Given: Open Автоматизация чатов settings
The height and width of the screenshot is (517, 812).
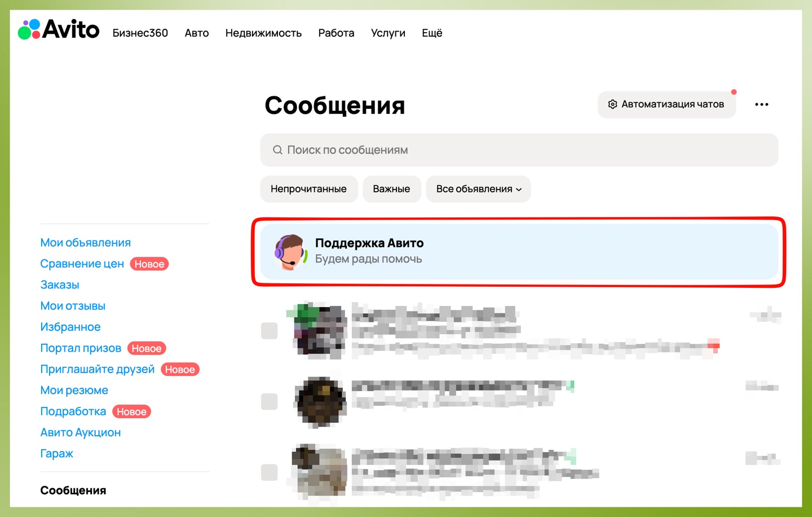Looking at the screenshot, I should pos(667,104).
